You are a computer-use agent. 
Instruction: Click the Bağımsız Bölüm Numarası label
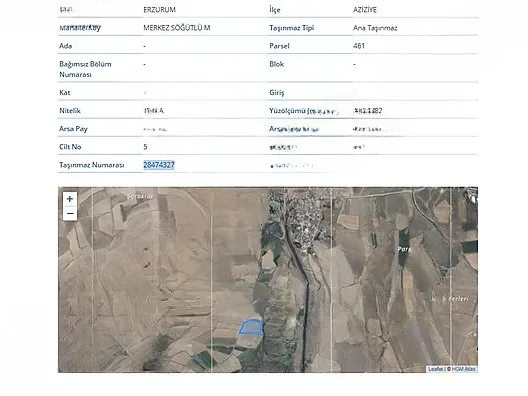[85, 69]
